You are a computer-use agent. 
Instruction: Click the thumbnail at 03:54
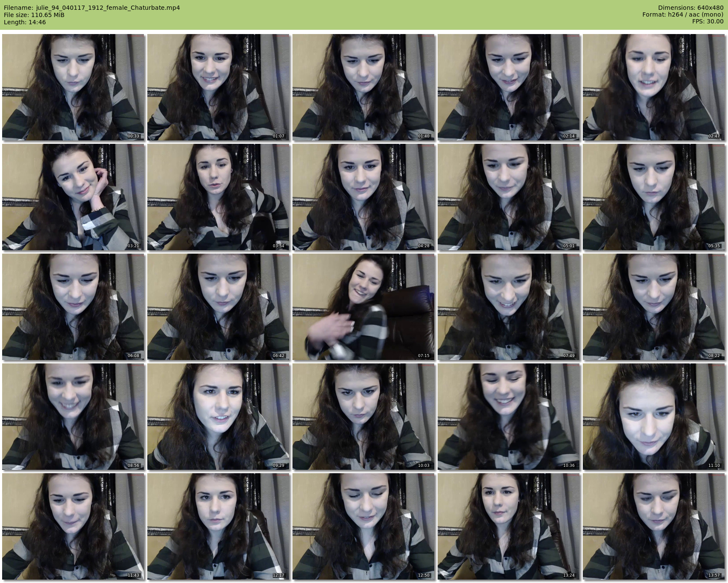click(x=218, y=197)
